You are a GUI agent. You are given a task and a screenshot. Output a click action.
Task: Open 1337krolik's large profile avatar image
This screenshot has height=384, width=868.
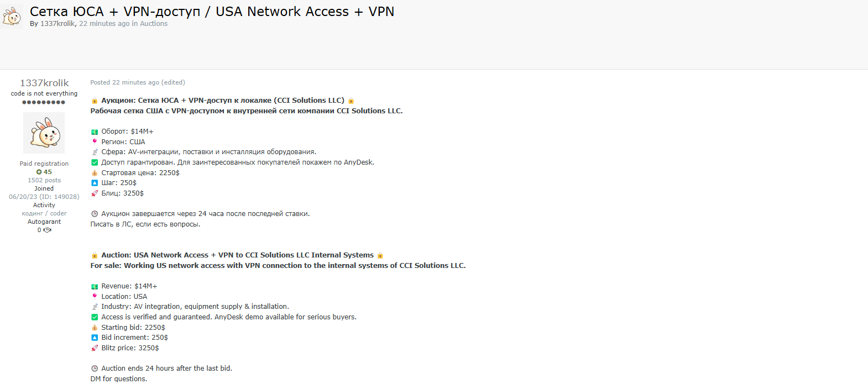pos(44,133)
